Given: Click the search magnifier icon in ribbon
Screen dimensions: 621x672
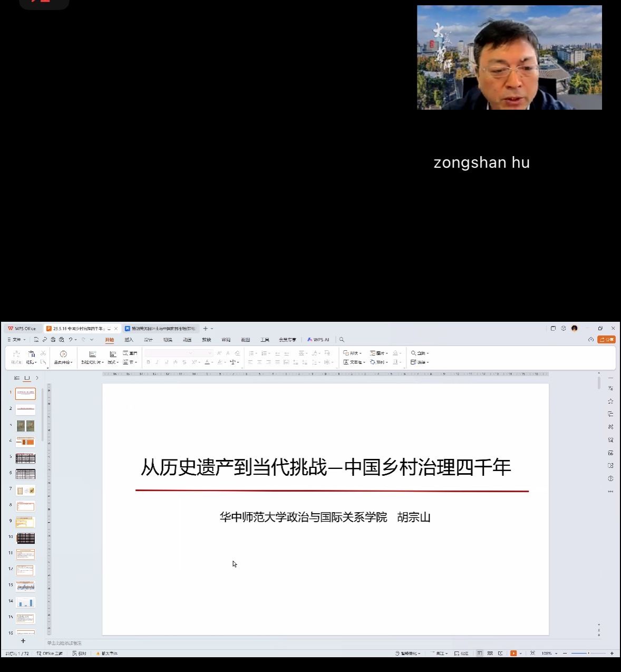Looking at the screenshot, I should click(x=342, y=340).
